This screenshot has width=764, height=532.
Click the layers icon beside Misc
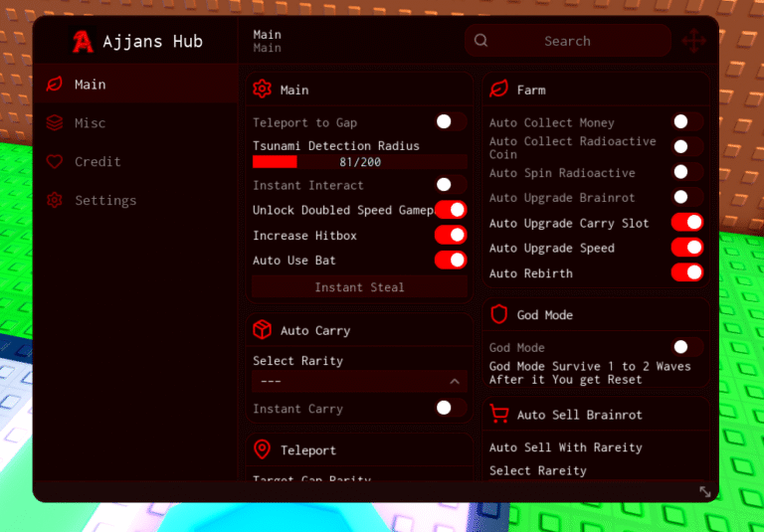(x=55, y=122)
